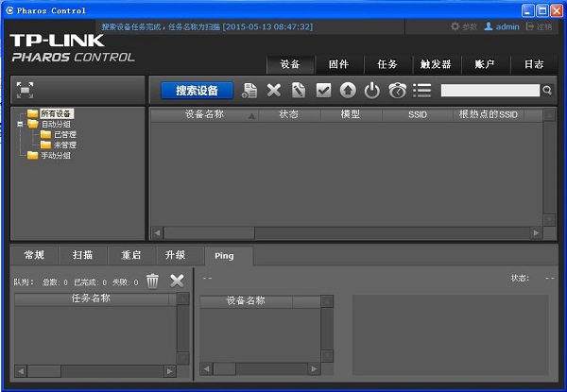
Task: Collapse the 自动分组 tree node
Action: (21, 124)
